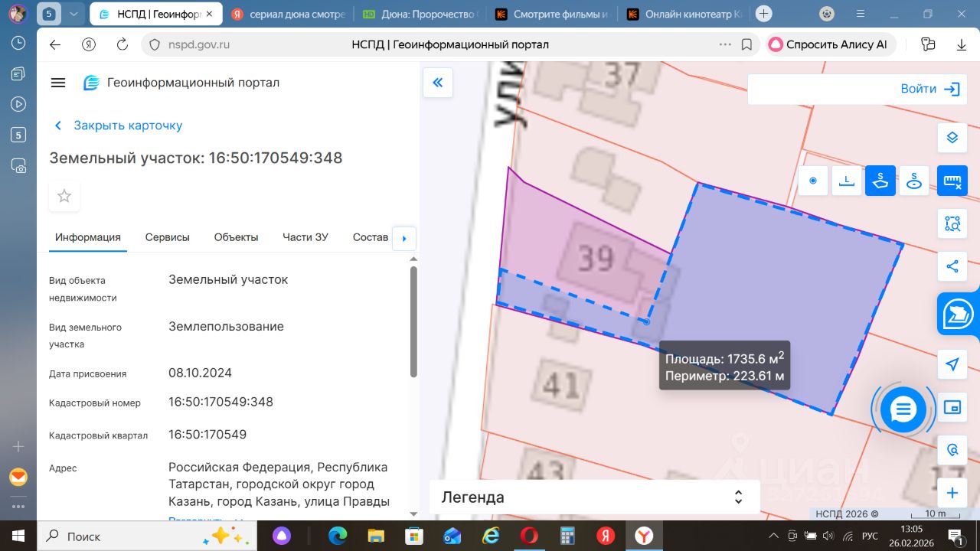Open the Yandex Mail icon in sidebar

pos(18,478)
